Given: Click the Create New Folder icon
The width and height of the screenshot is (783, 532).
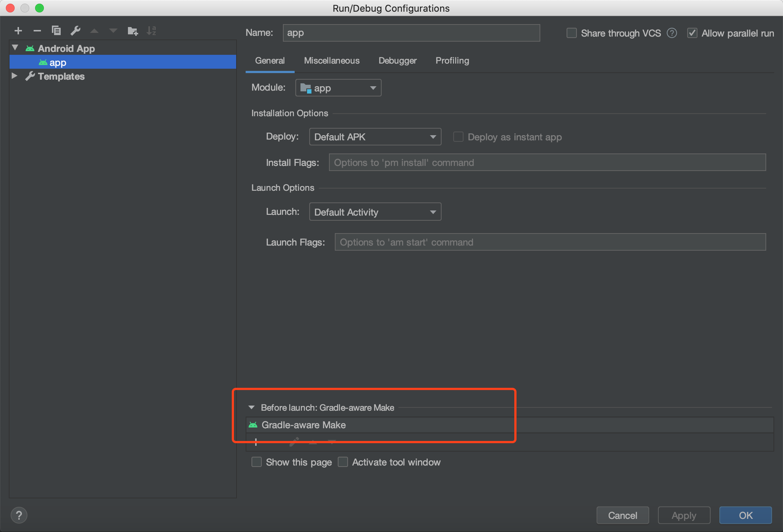Looking at the screenshot, I should (132, 31).
